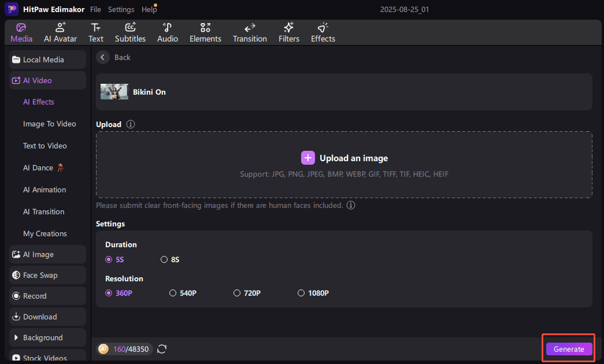Select the 8S duration option
The width and height of the screenshot is (604, 364).
click(170, 259)
